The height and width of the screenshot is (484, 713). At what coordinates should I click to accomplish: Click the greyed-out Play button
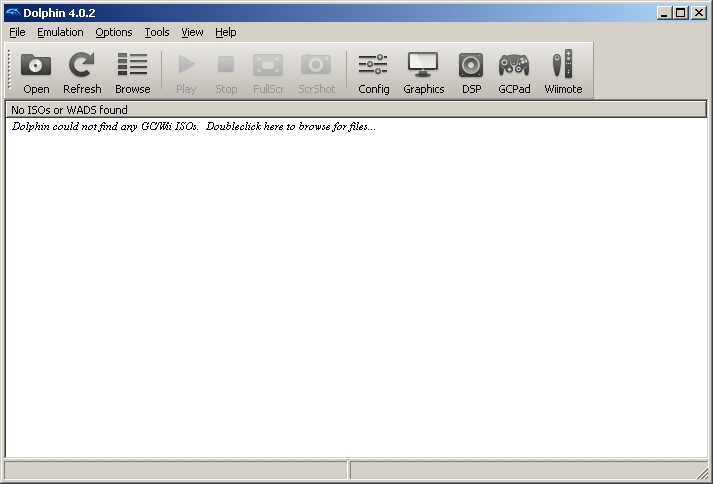coord(186,71)
